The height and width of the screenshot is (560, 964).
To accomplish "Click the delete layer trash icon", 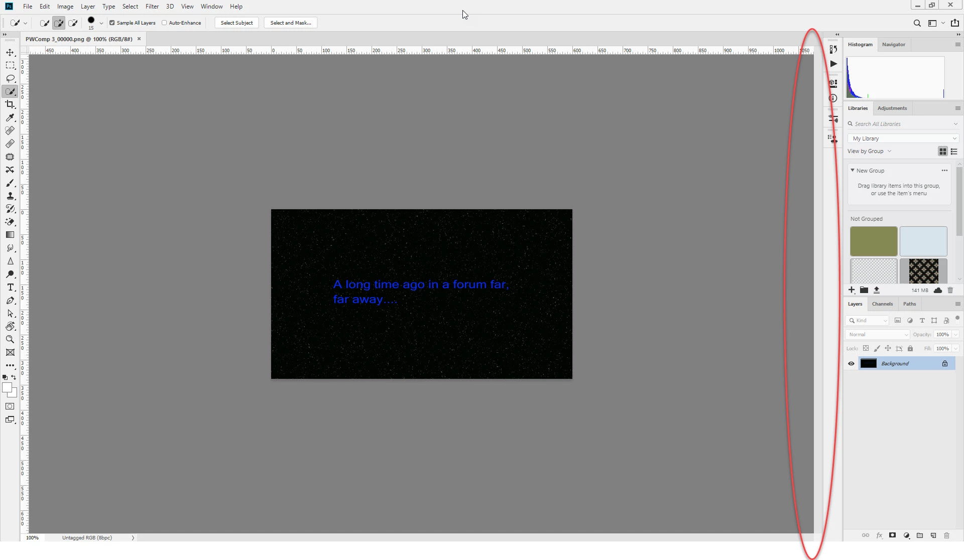I will (946, 535).
